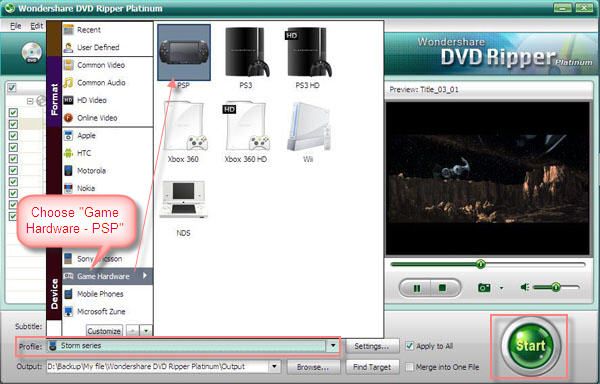Screen dimensions: 600x384
Task: Open the File menu
Action: tap(15, 26)
